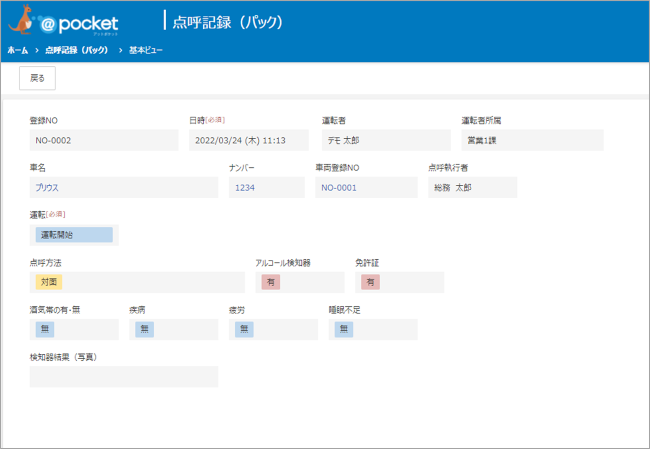
Task: Open the ナンバー link 1234
Action: (245, 188)
